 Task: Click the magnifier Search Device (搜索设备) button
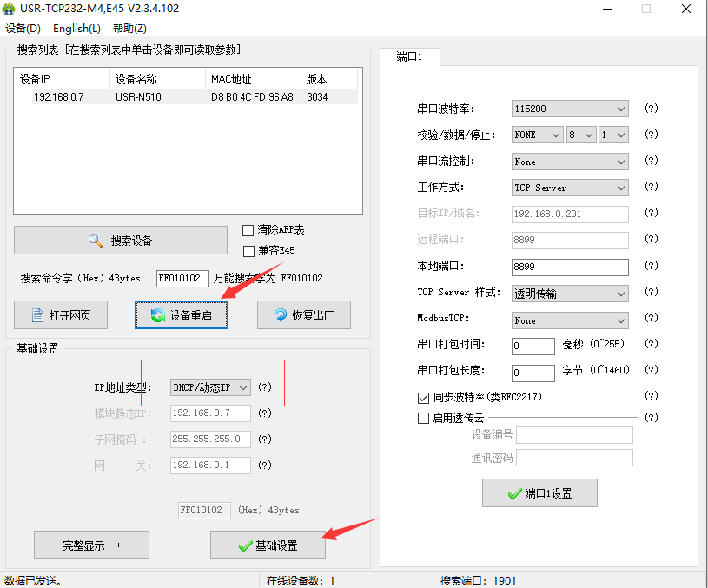tap(120, 241)
